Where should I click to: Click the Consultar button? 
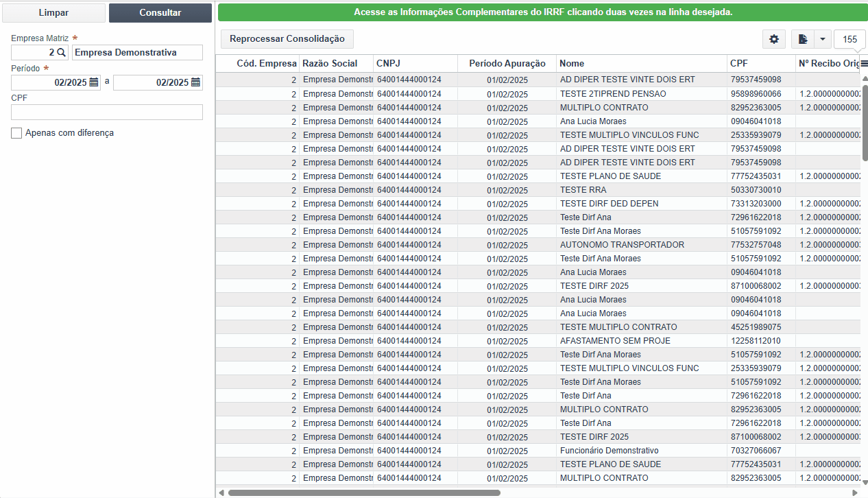pyautogui.click(x=160, y=13)
